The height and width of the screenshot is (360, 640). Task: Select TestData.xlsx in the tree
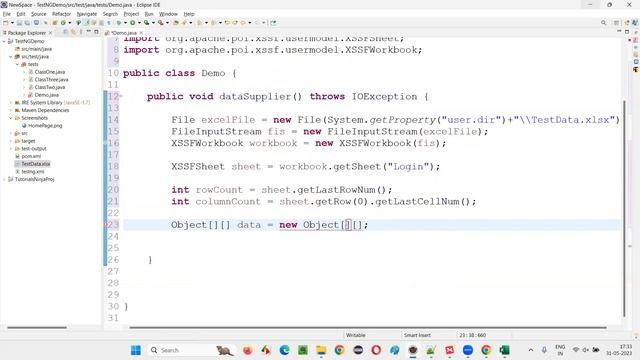36,164
